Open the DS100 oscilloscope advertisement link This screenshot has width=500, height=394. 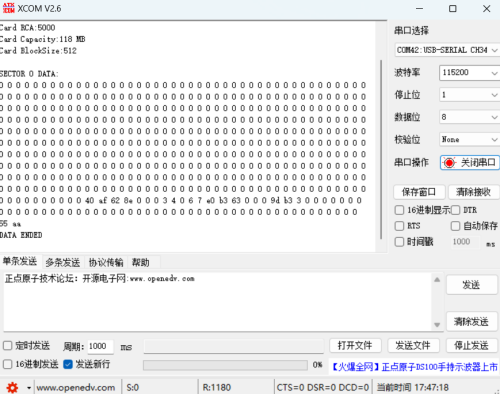(x=414, y=367)
